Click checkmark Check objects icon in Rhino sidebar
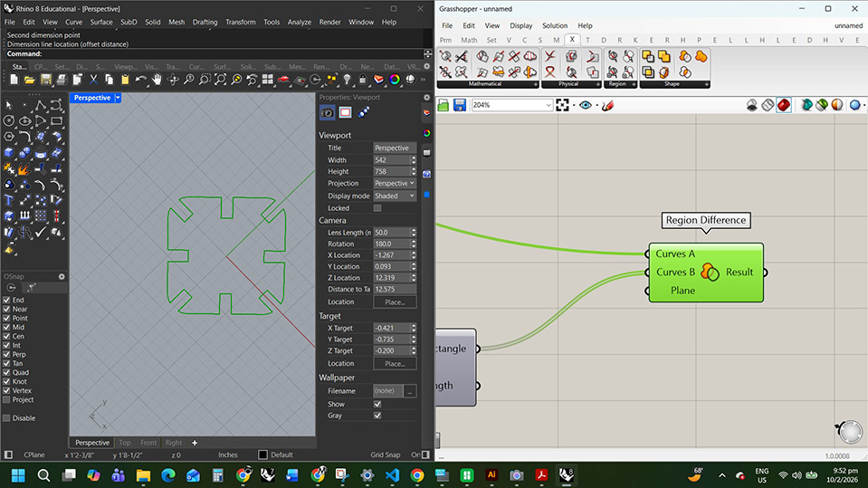This screenshot has height=488, width=868. point(41,233)
